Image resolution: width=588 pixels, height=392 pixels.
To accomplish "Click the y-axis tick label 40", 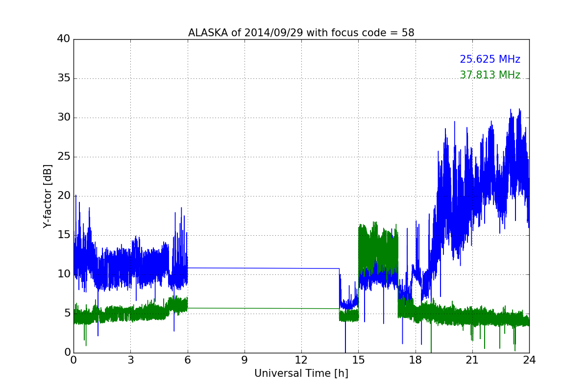I will click(x=64, y=39).
